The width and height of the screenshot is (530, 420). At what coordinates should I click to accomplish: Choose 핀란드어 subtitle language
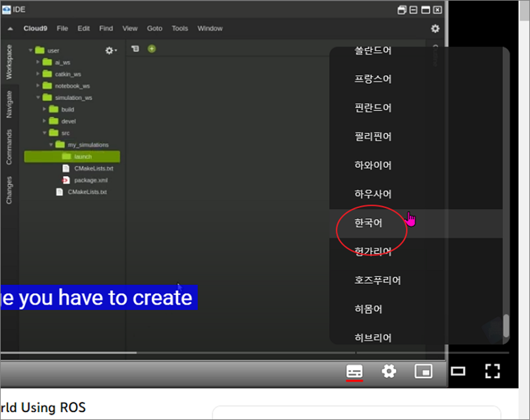click(416, 108)
